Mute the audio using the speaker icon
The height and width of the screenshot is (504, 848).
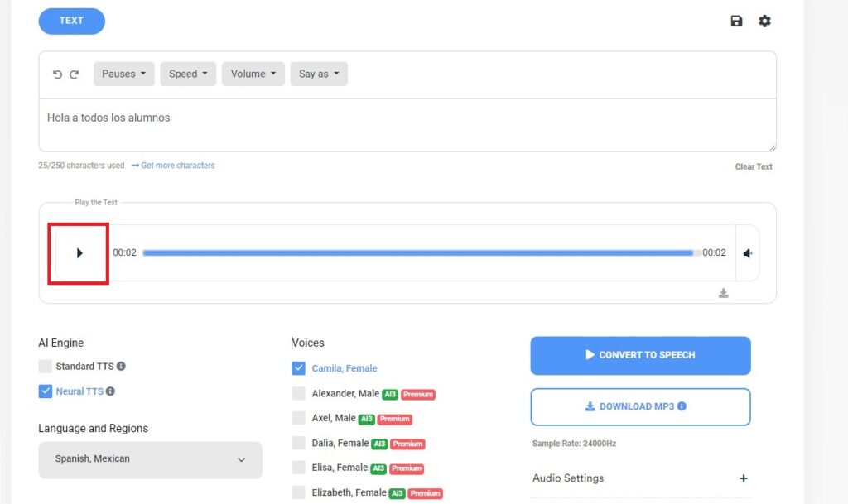coord(748,253)
